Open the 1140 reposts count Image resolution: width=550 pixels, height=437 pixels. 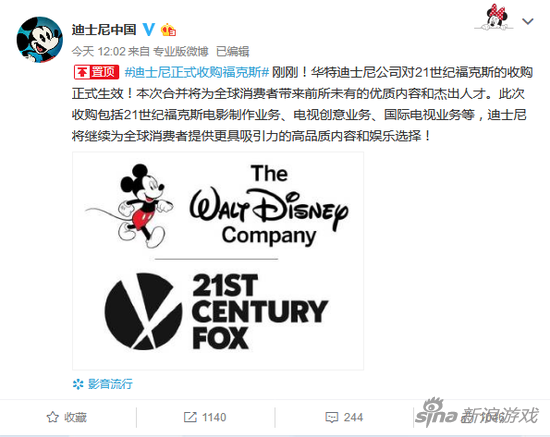tap(214, 417)
